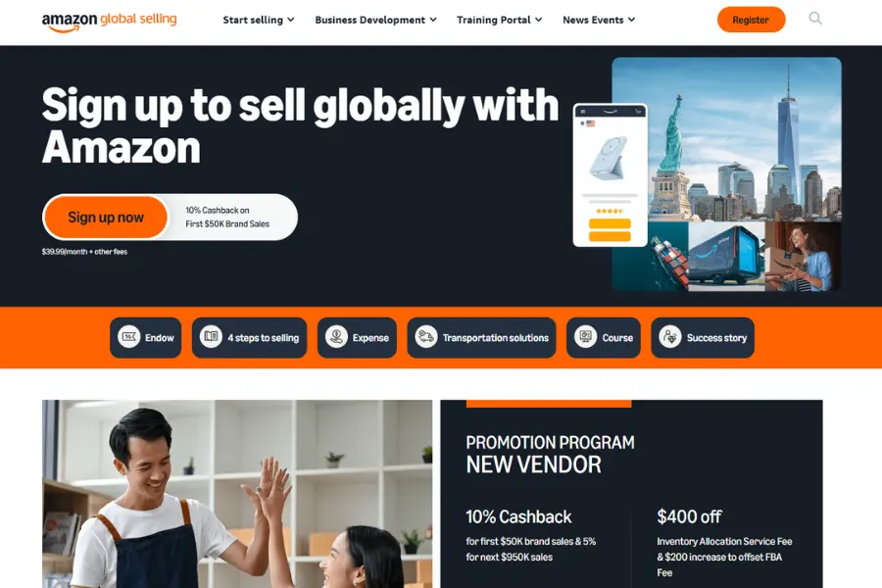Click the Course monitor icon
This screenshot has height=588, width=882.
coord(586,337)
